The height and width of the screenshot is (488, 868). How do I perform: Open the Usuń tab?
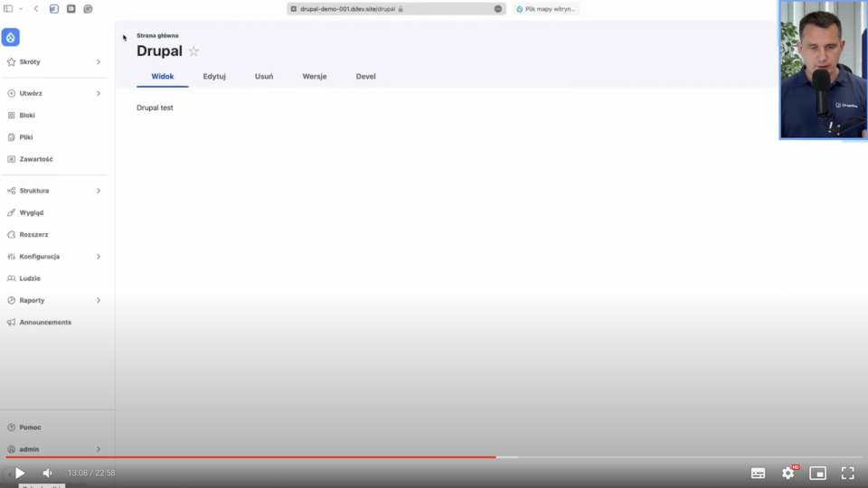[264, 76]
